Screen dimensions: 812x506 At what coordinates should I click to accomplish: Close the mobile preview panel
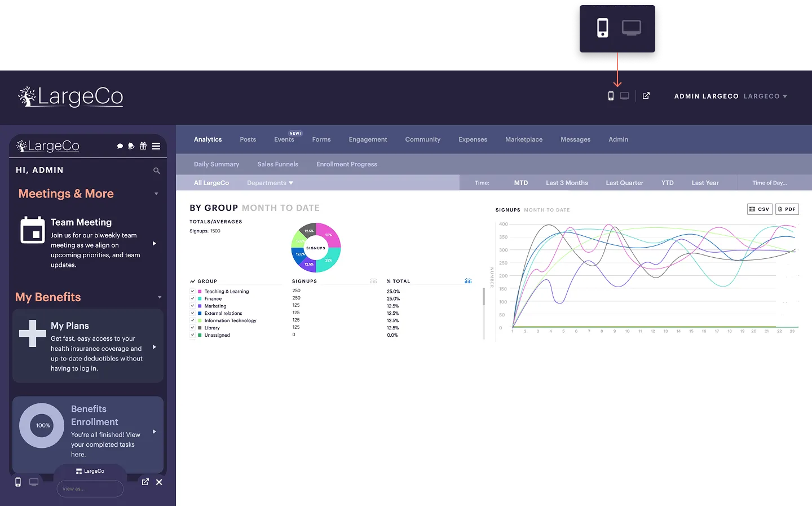tap(159, 482)
